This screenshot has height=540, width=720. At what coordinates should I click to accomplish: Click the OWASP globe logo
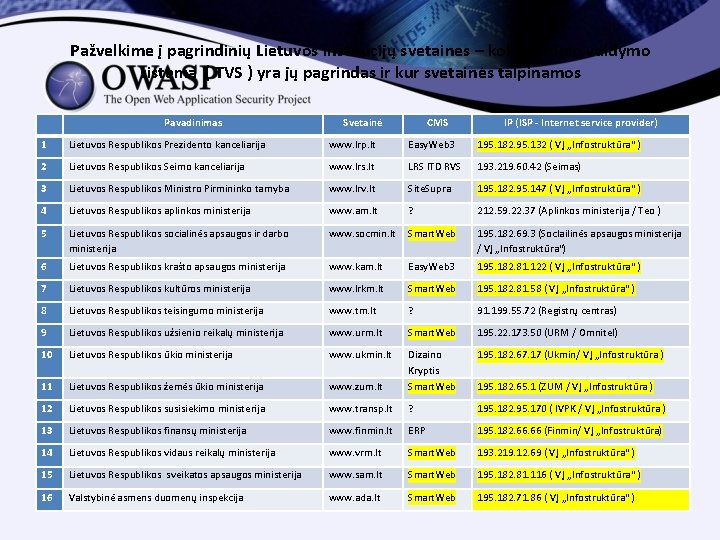[x=70, y=85]
